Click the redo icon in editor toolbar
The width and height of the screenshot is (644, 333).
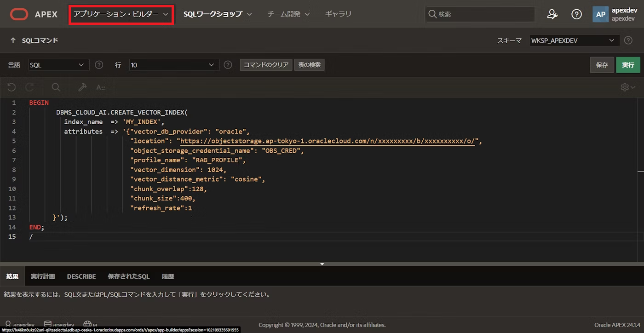(30, 87)
